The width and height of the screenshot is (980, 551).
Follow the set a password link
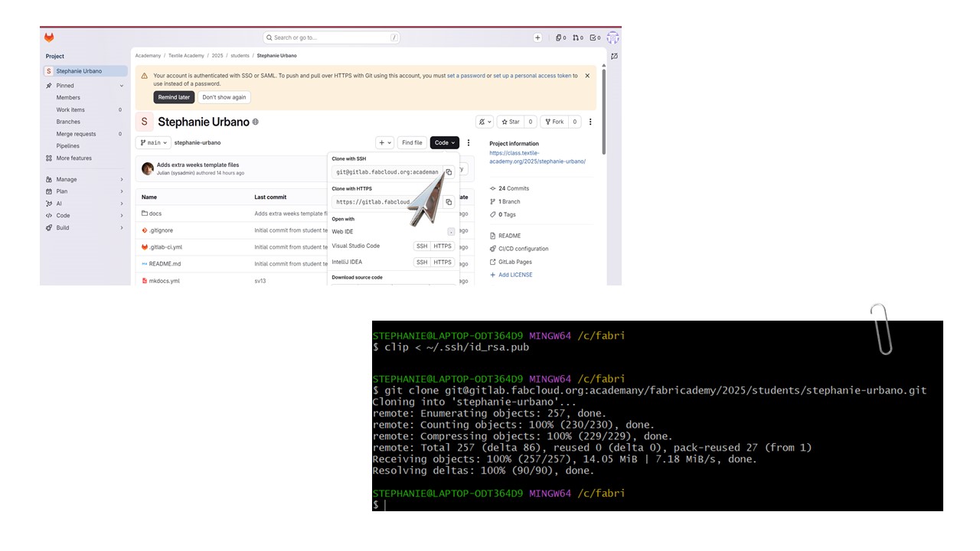[x=465, y=76]
